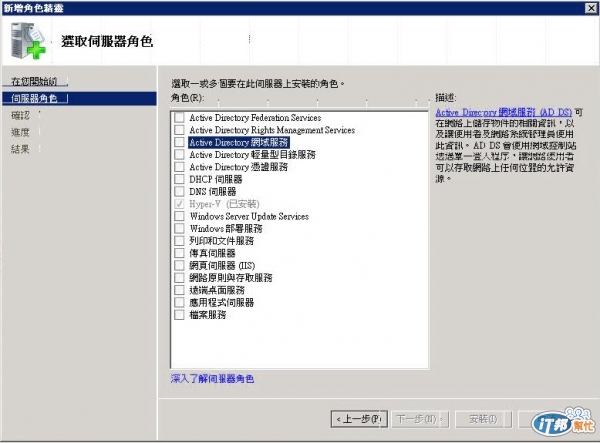Viewport: 600px width, 443px height.
Task: Select the 網路原則與存取服務 label
Action: (x=231, y=278)
